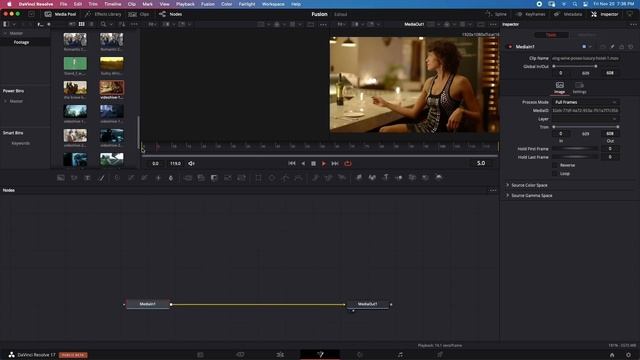640x360 pixels.
Task: Open project settings gear icon
Action: 628,355
